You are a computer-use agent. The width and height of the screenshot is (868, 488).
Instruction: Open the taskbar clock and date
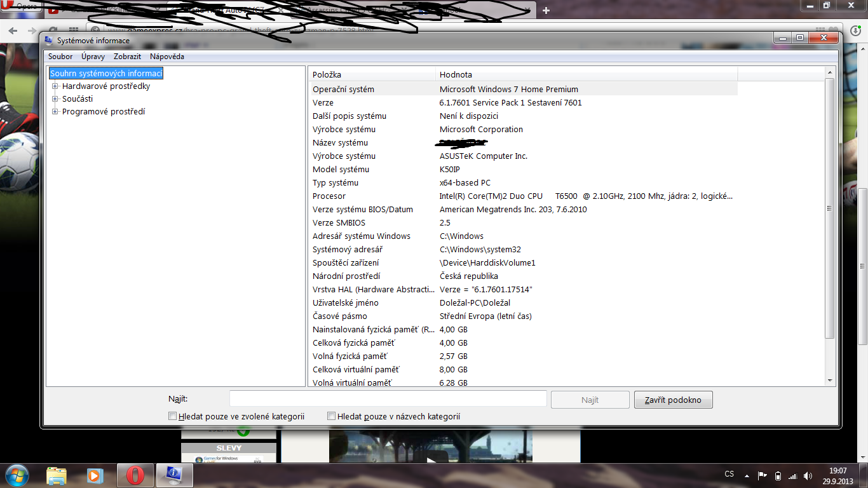[837, 475]
